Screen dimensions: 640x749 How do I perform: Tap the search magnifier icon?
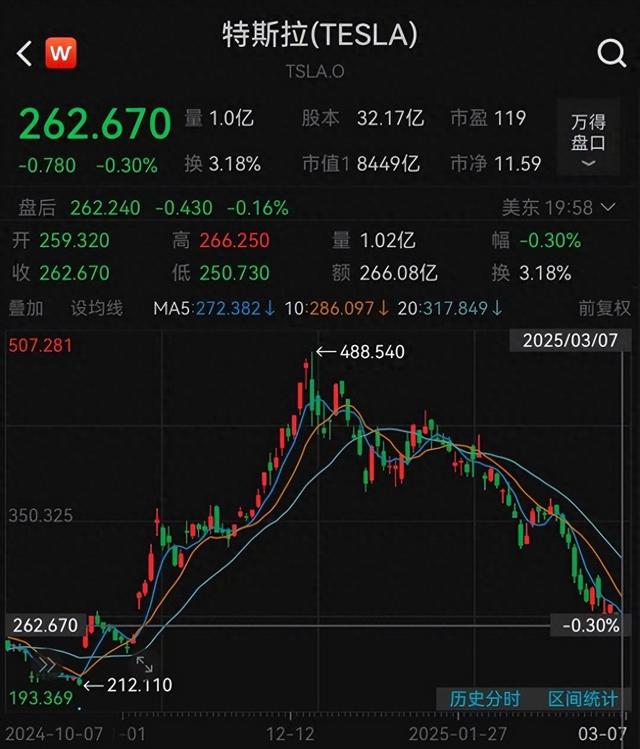[x=611, y=53]
